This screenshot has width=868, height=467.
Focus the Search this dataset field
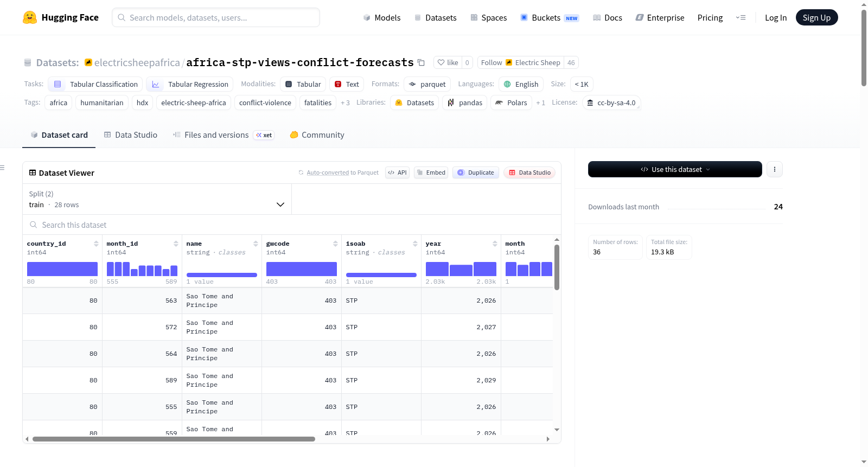coord(292,225)
